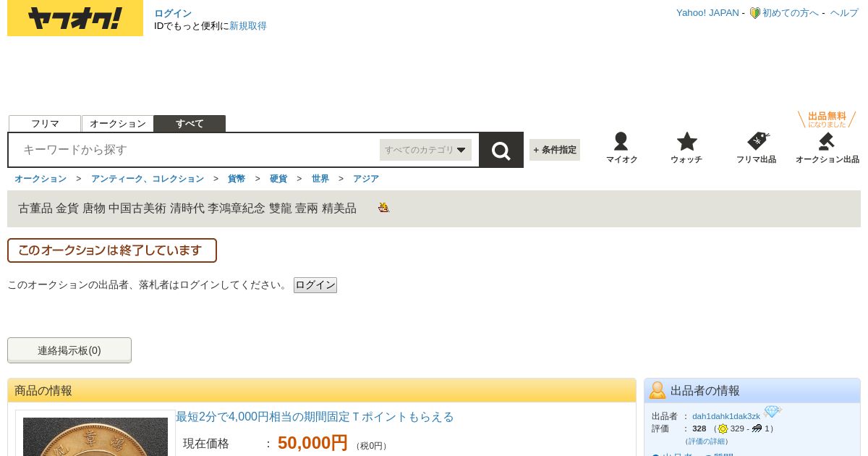Click the 世界 breadcrumb link
This screenshot has width=868, height=456.
320,179
